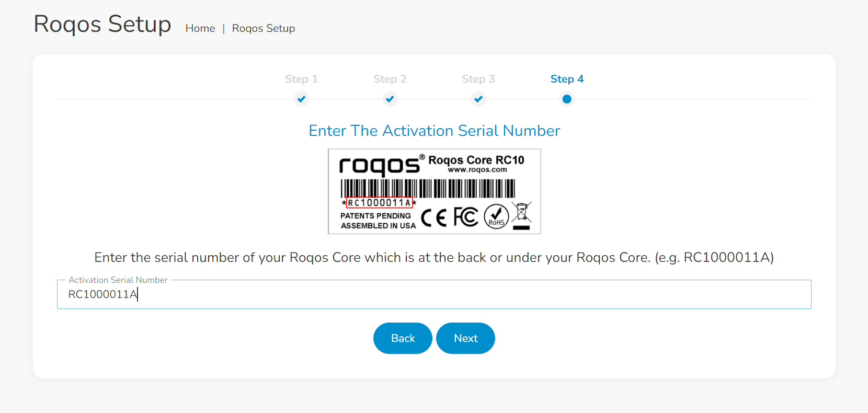Click the Step 4 active dot indicator

[x=567, y=99]
